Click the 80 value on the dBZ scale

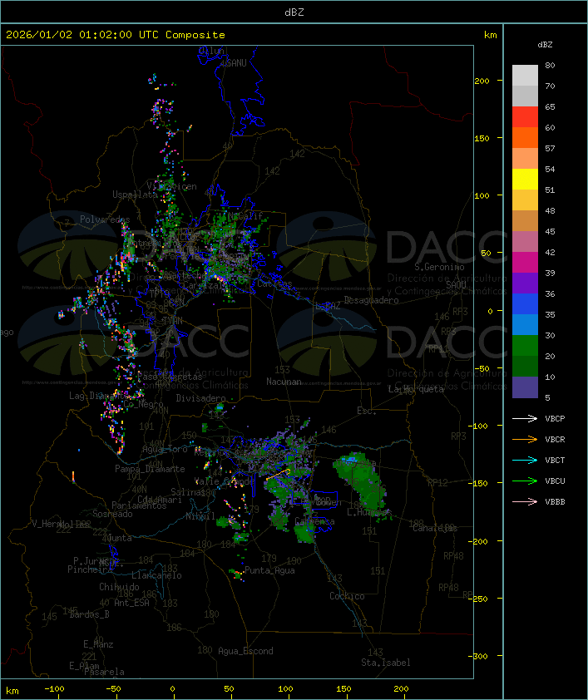tap(550, 65)
